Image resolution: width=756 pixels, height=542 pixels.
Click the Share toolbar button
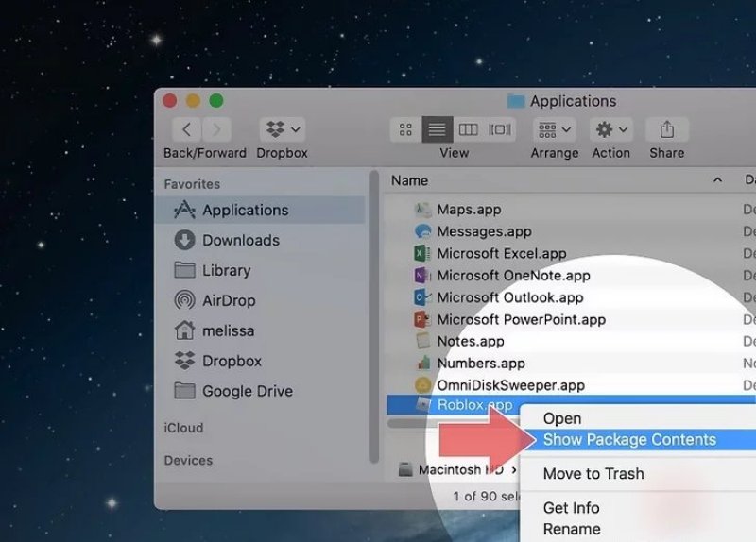(x=667, y=129)
